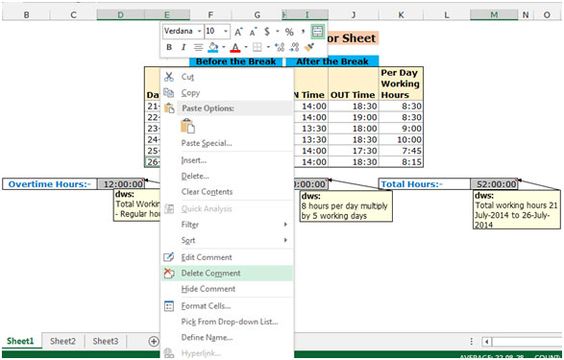
Task: Apply Accounting Number Format dollar icon
Action: pos(267,32)
